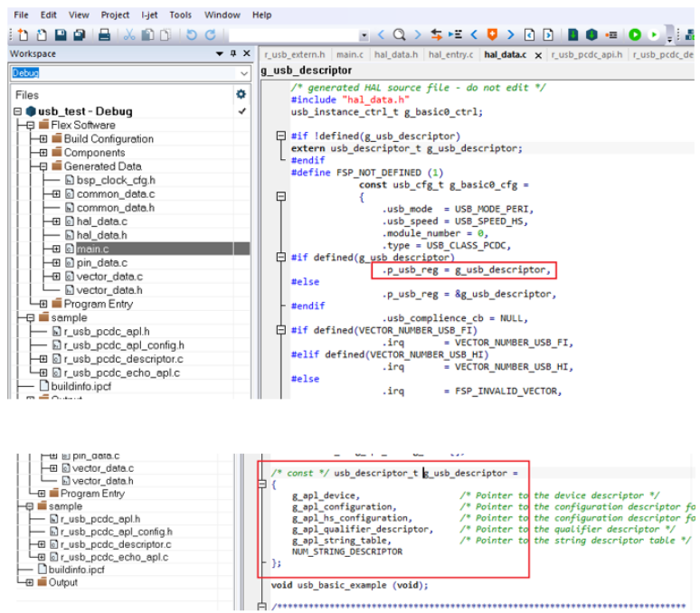Open Replace with orange arrows icon

pos(436,34)
